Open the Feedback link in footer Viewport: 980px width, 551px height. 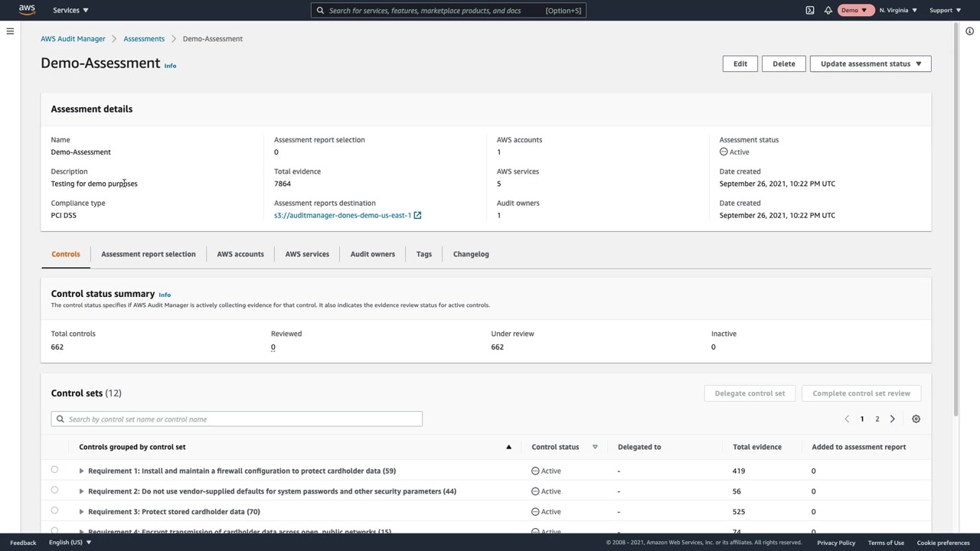tap(23, 543)
